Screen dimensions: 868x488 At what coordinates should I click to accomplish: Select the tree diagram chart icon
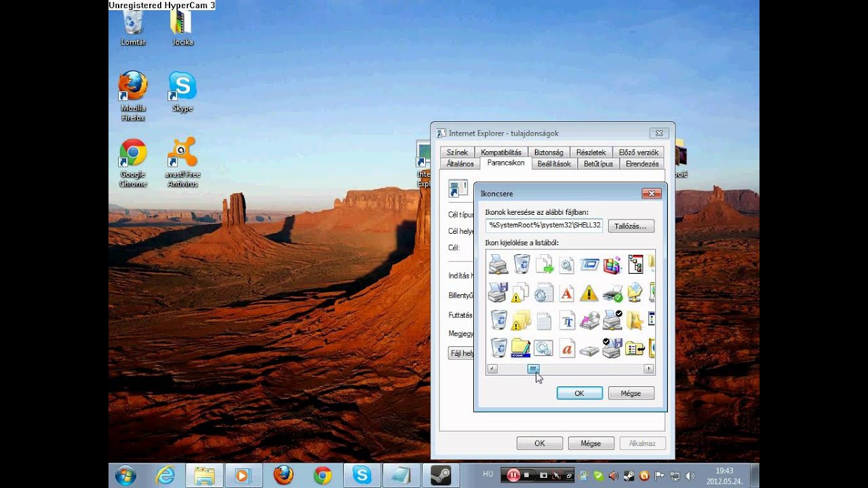tap(635, 264)
